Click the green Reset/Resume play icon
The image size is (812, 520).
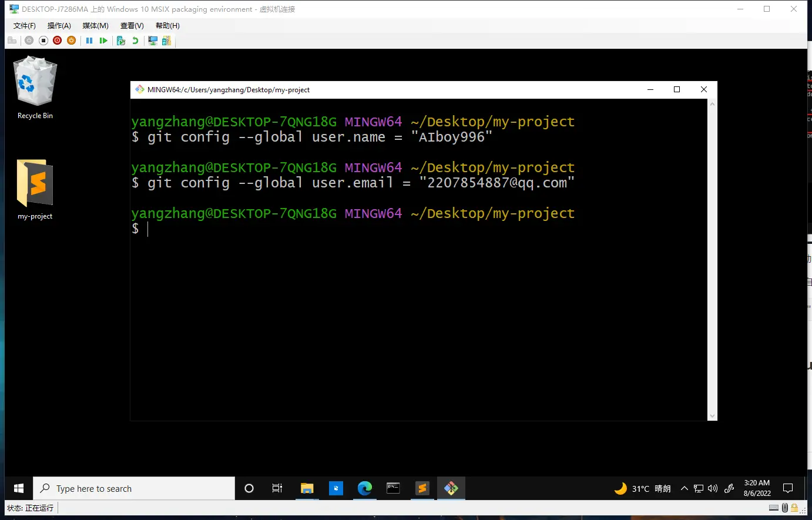[x=103, y=41]
